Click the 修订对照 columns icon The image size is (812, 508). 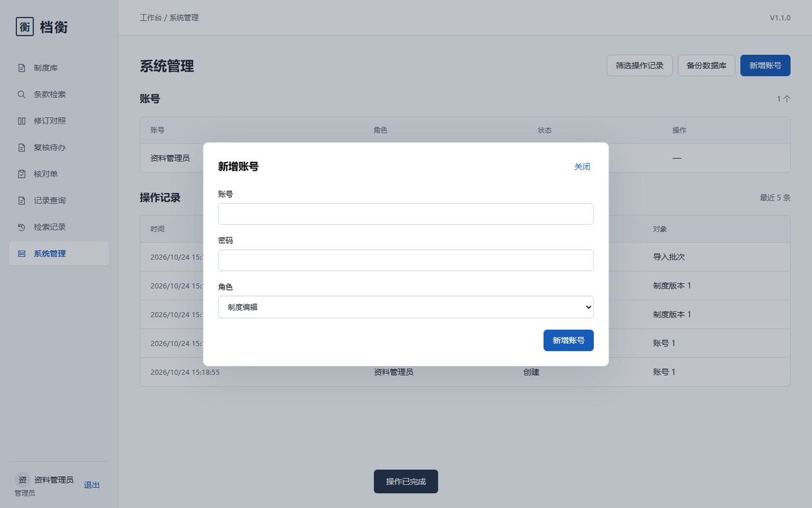(21, 121)
